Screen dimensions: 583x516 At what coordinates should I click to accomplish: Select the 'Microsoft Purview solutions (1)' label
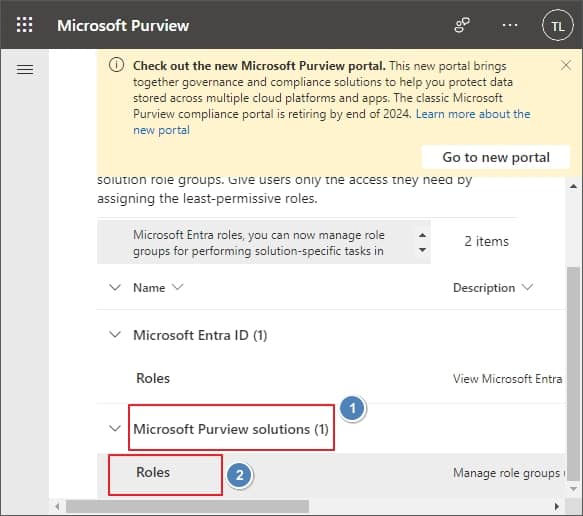[231, 429]
